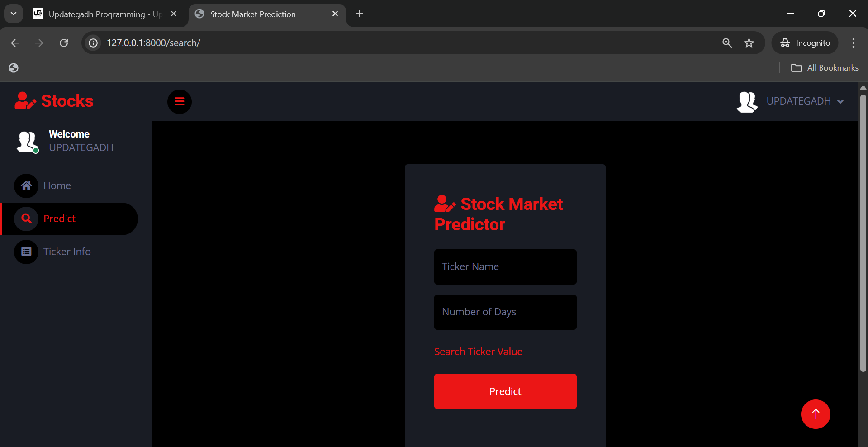Open the Home sidebar icon
Screen dimensions: 868x447
tap(26, 185)
